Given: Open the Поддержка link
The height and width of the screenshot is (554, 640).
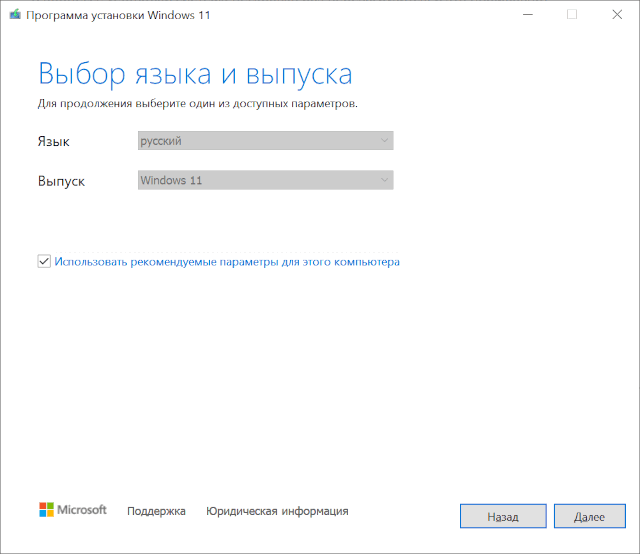Looking at the screenshot, I should [156, 511].
